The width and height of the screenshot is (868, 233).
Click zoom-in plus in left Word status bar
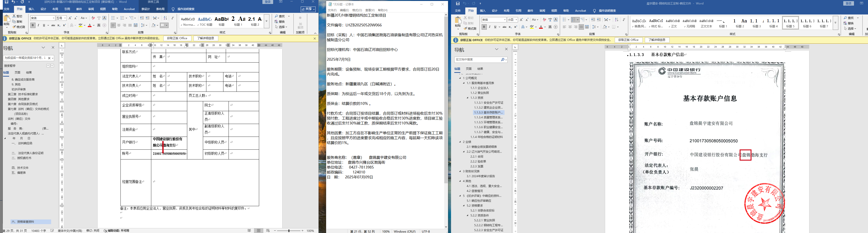tap(302, 231)
